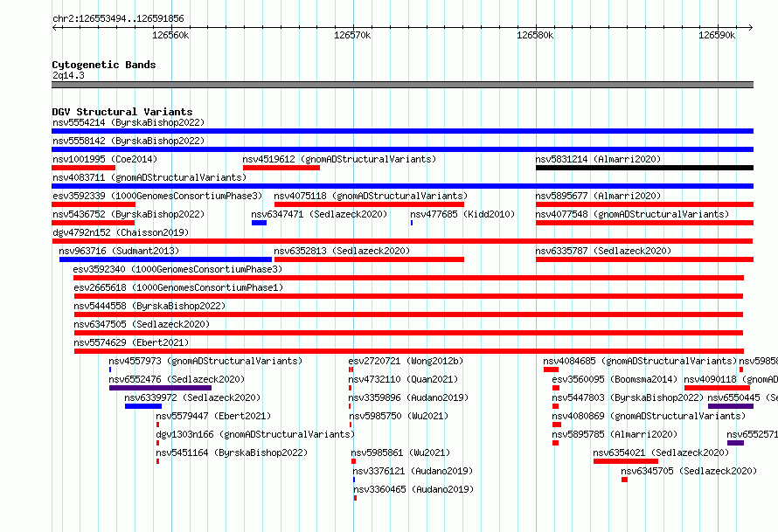This screenshot has height=532, width=778.
Task: Select esv3560095 (Boomsma2014) label
Action: (615, 379)
